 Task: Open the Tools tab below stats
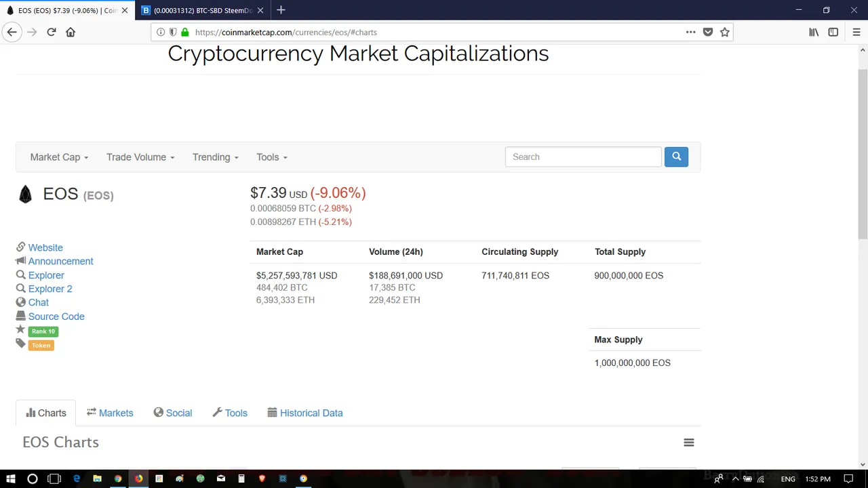tap(230, 413)
